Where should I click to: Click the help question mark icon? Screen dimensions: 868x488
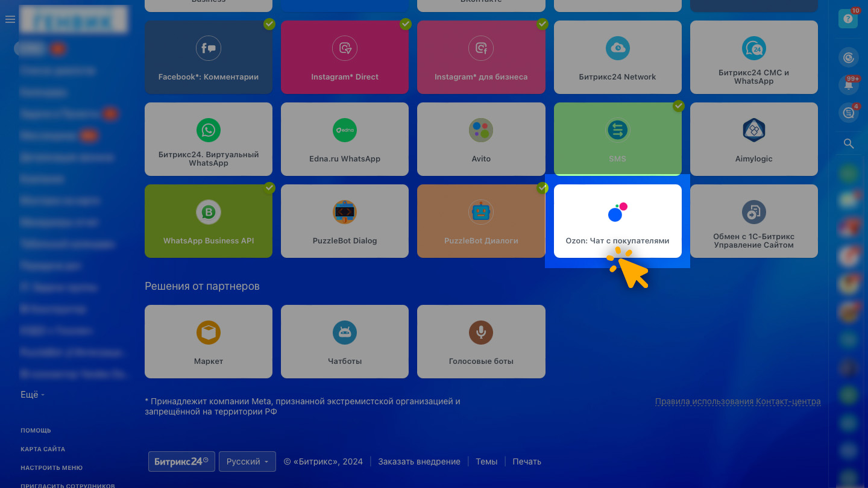coord(848,19)
